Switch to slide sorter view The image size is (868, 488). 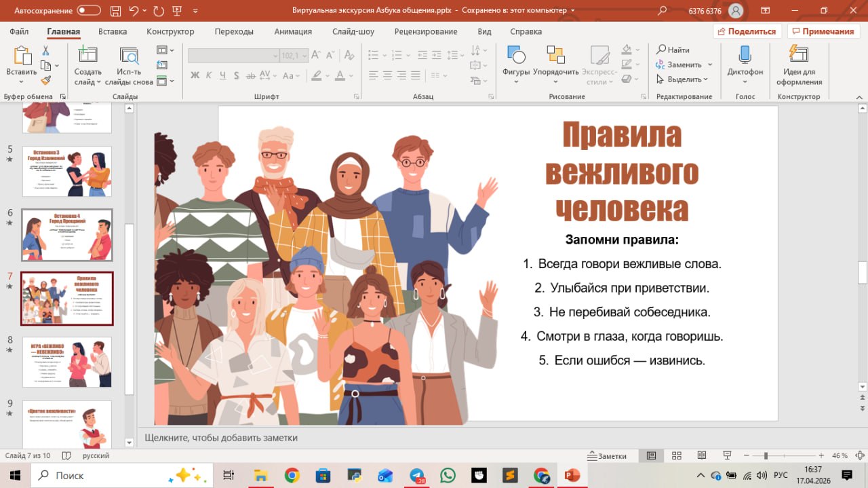[x=676, y=455]
